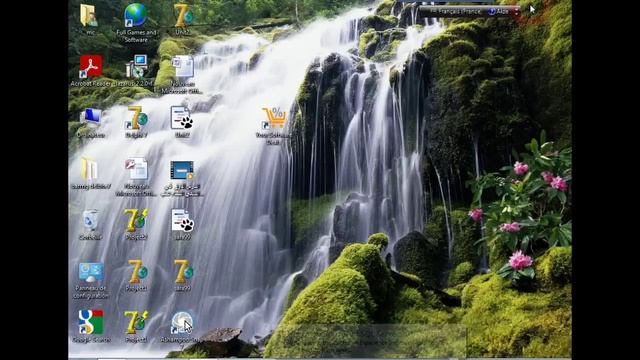Select the Lazarus installer icon beside Acrobat Reader
This screenshot has height=360, width=640.
(137, 67)
